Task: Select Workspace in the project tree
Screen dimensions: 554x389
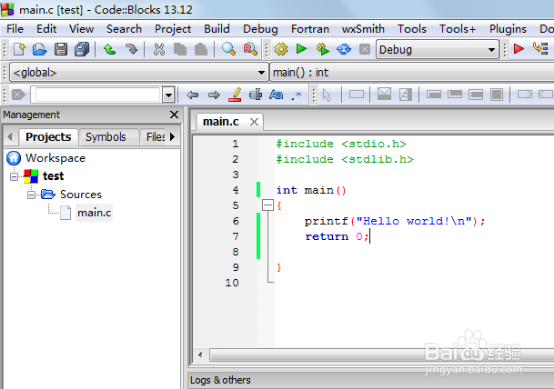Action: pos(55,158)
